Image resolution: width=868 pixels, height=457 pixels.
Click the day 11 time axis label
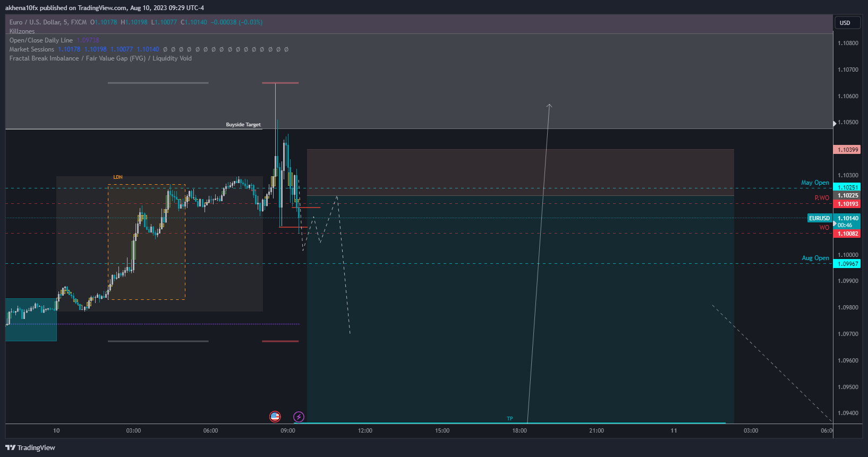point(674,430)
